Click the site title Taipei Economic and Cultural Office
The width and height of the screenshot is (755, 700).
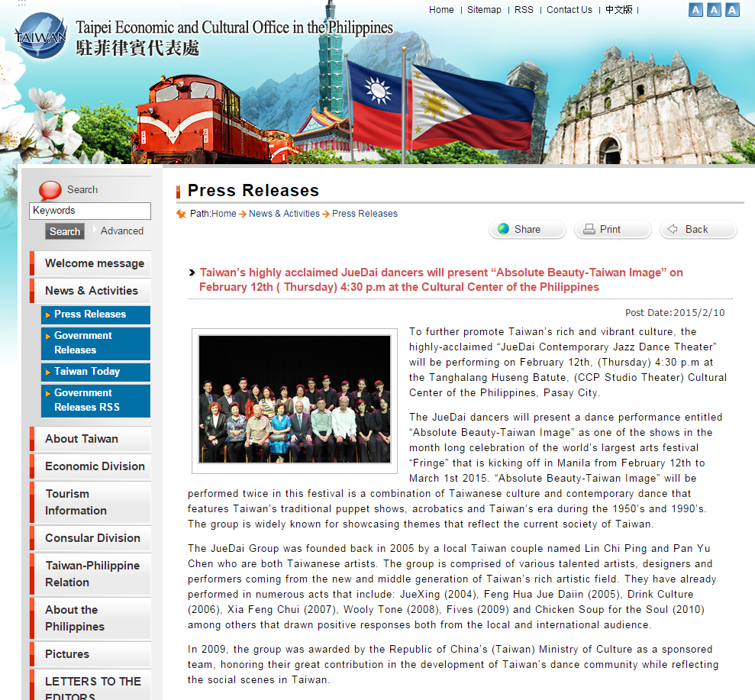(x=234, y=27)
